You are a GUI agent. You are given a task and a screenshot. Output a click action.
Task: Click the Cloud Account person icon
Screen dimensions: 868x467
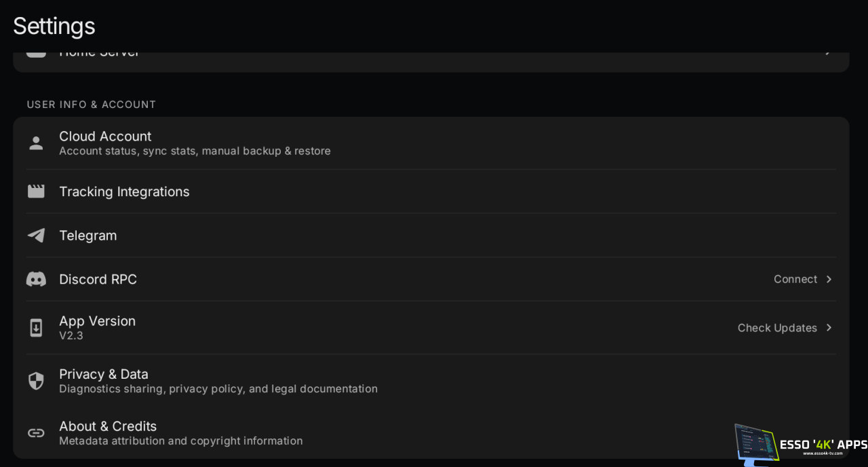point(36,143)
